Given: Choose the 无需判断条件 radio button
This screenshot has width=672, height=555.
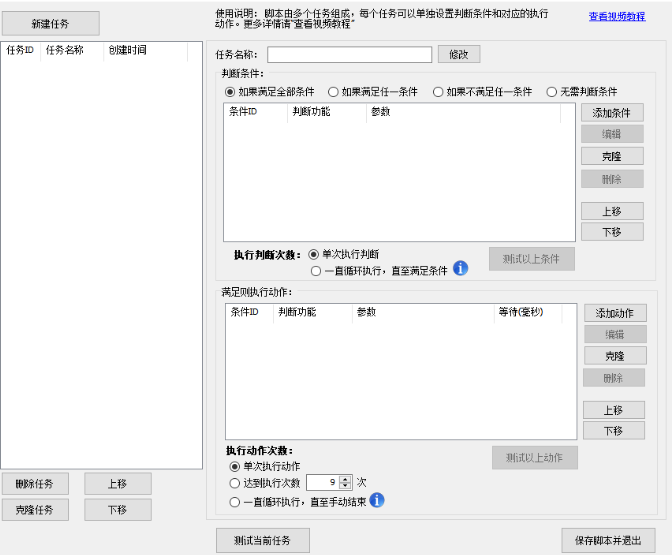Looking at the screenshot, I should coord(552,92).
